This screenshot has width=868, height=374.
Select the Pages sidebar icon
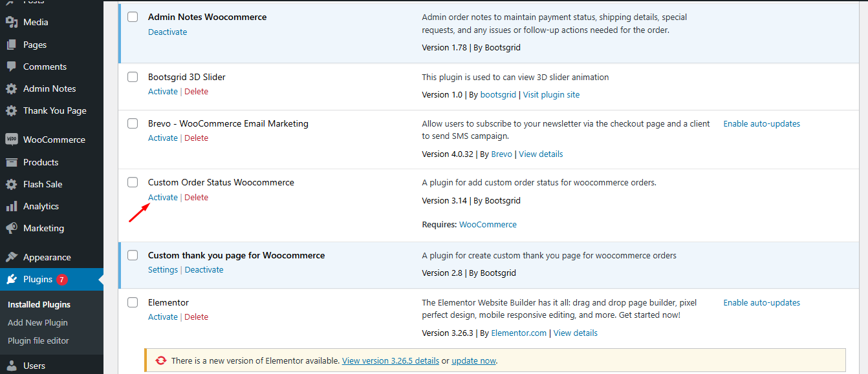tap(12, 45)
